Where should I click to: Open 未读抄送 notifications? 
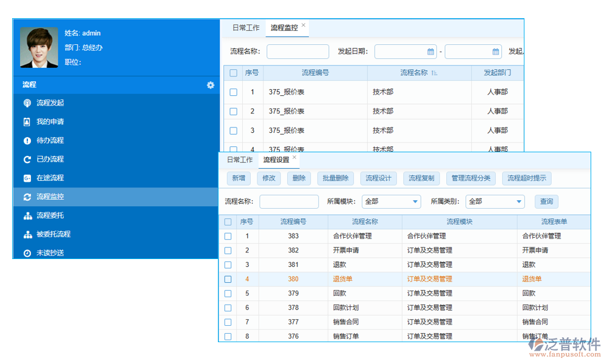point(52,253)
